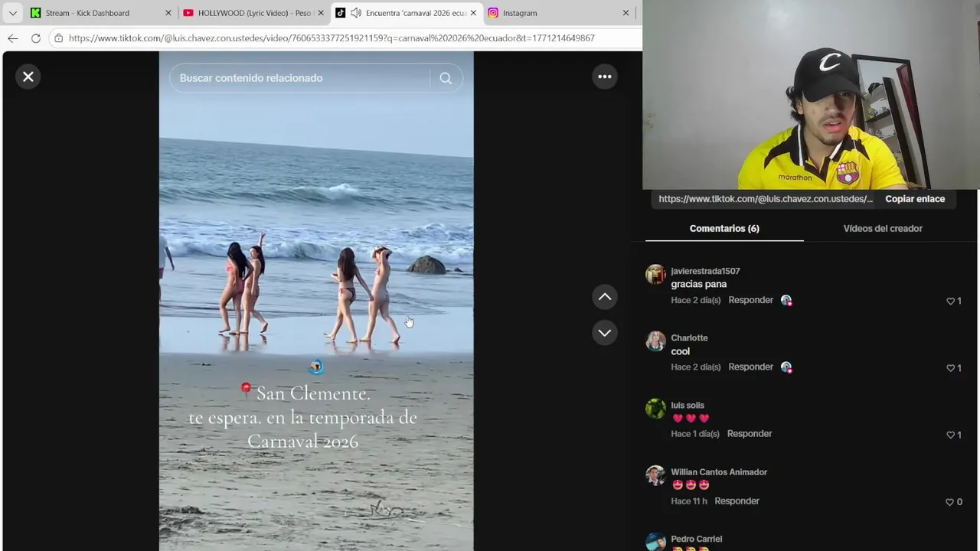This screenshot has width=980, height=551.
Task: Click creator-liked badge on Charlotte's comment
Action: pyautogui.click(x=786, y=367)
